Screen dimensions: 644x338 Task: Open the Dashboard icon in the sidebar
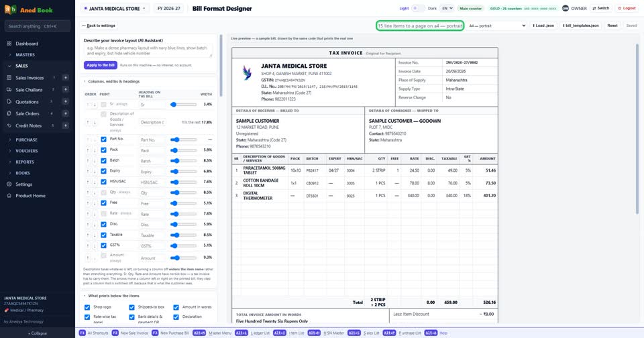(x=9, y=44)
